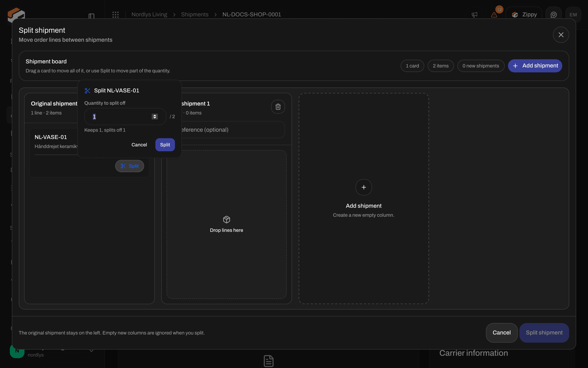Open the apps grid icon
588x368 pixels.
115,15
